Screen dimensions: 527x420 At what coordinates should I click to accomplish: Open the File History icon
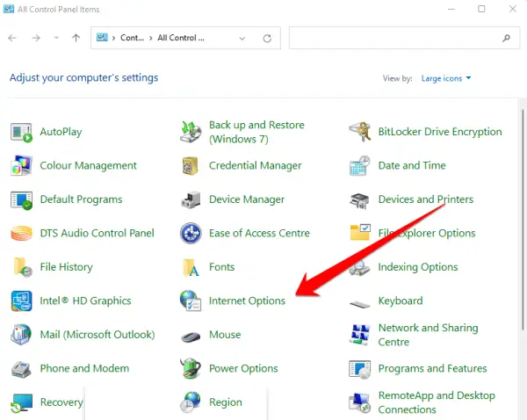(x=23, y=267)
